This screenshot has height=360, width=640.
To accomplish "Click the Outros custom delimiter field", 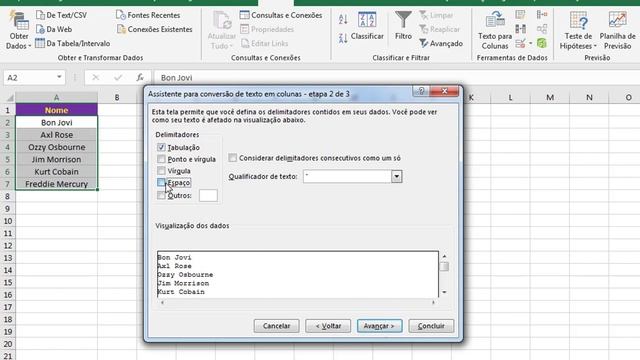I will [208, 196].
